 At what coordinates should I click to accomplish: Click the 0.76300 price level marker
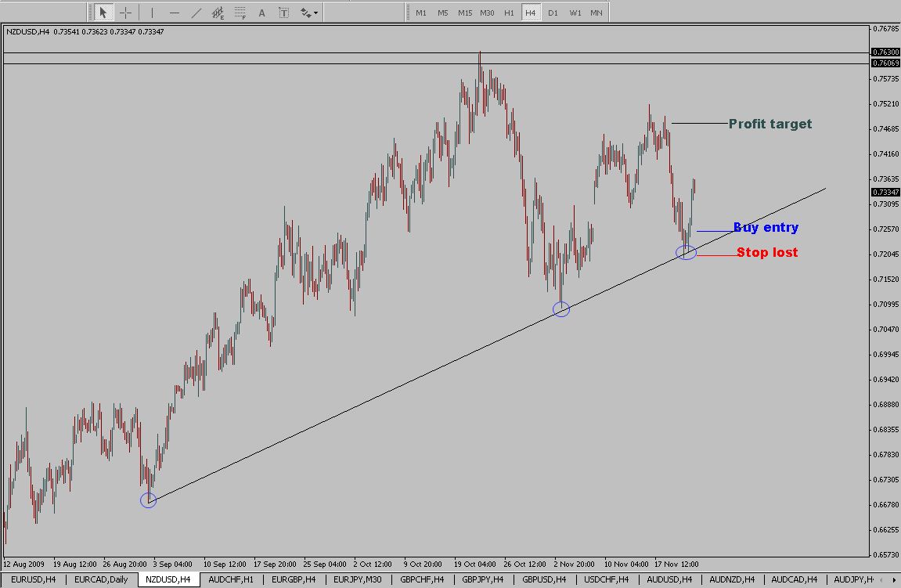885,52
